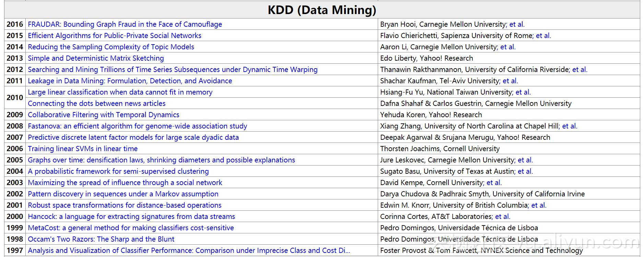Select the year cell 2016
Screen dimensions: 644x257
click(15, 24)
